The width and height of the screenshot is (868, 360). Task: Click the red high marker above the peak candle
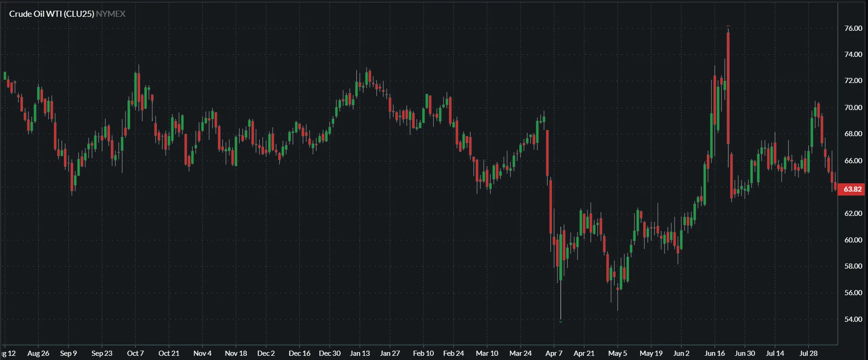tap(728, 27)
